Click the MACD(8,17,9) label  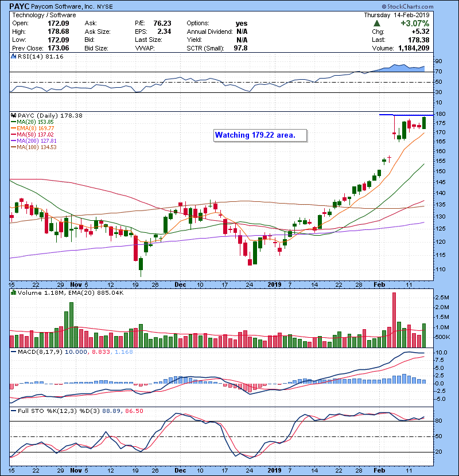(40, 352)
